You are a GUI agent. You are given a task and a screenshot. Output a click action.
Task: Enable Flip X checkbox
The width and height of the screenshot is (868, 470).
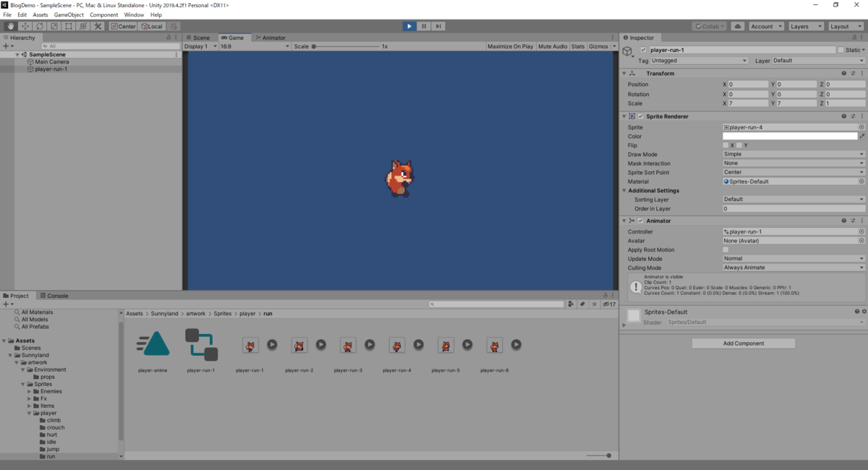point(726,145)
